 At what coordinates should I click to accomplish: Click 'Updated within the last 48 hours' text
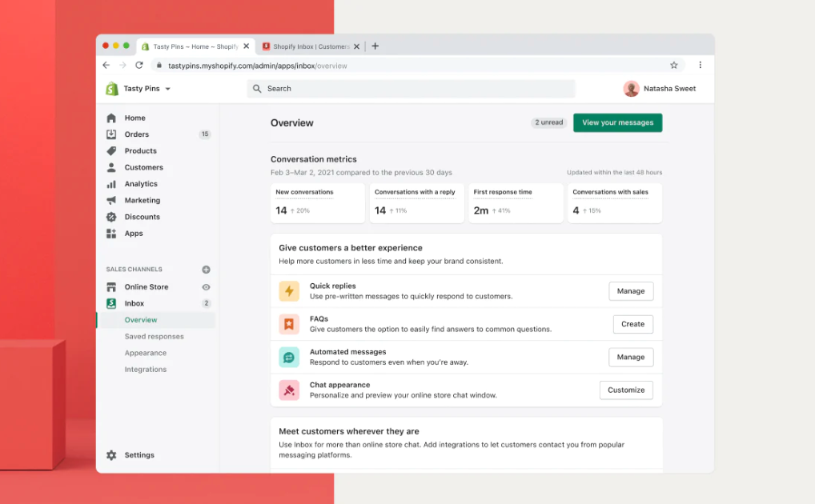[x=614, y=173]
